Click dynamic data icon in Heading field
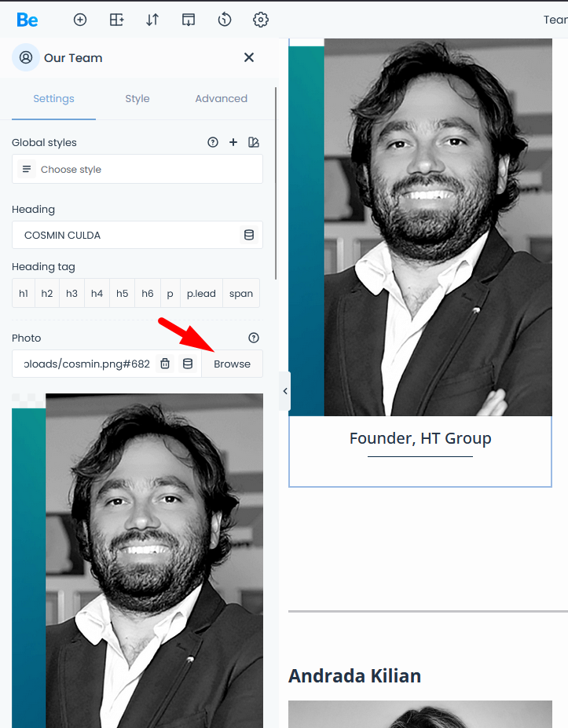The height and width of the screenshot is (728, 568). tap(249, 235)
